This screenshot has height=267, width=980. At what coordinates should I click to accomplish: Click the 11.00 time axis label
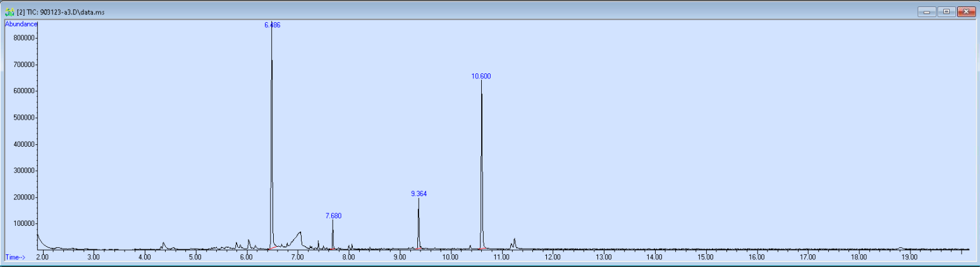pos(501,258)
